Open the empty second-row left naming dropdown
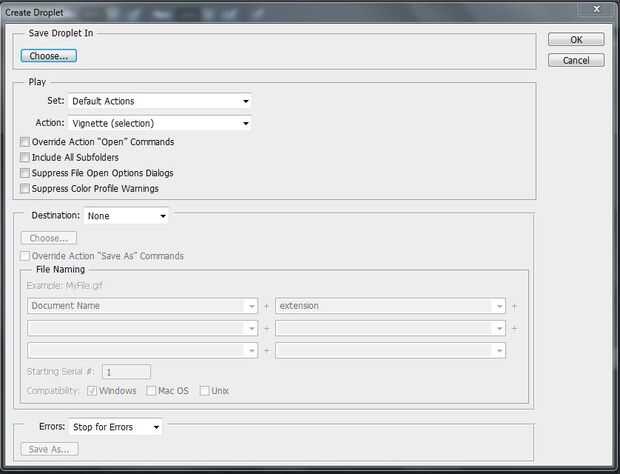The image size is (620, 474). 142,328
